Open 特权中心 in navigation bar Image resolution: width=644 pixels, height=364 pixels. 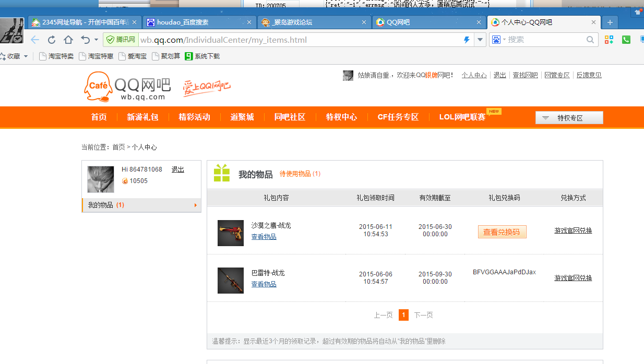342,117
